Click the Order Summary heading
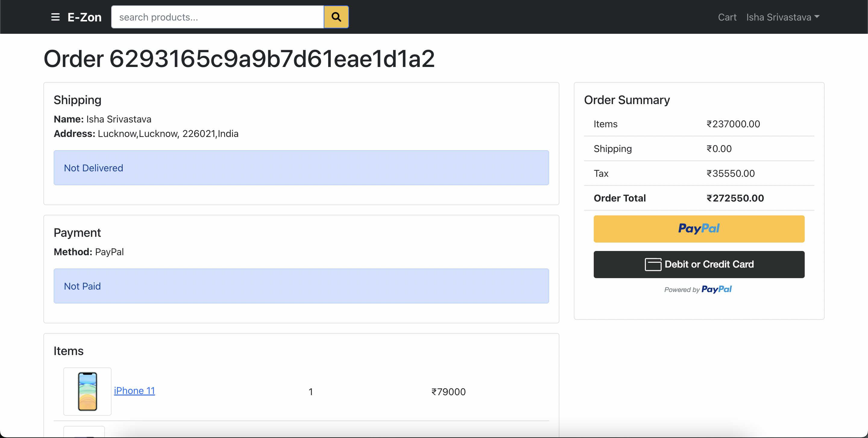Viewport: 868px width, 438px height. point(627,100)
